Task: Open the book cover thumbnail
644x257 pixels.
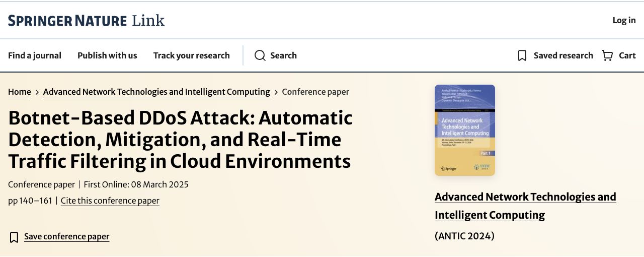Action: click(x=465, y=130)
